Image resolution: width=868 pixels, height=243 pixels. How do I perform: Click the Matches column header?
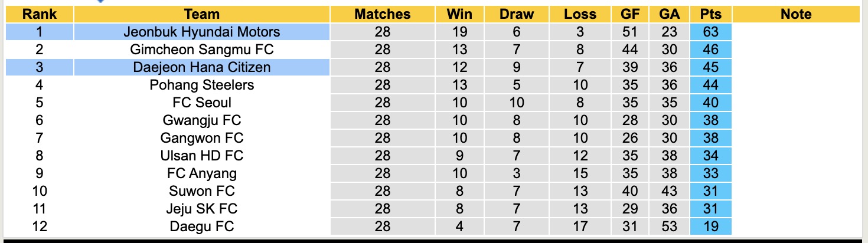point(382,14)
